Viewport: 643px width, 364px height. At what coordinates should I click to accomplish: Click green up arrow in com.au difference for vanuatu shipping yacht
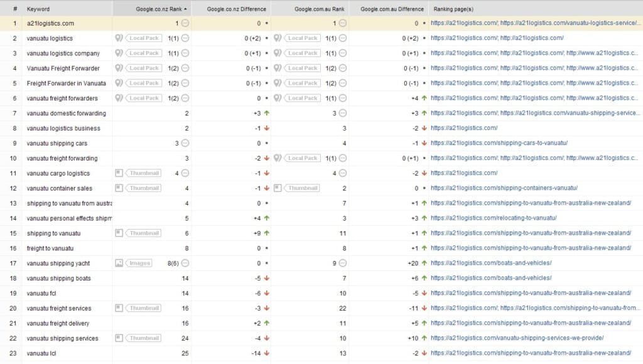424,263
